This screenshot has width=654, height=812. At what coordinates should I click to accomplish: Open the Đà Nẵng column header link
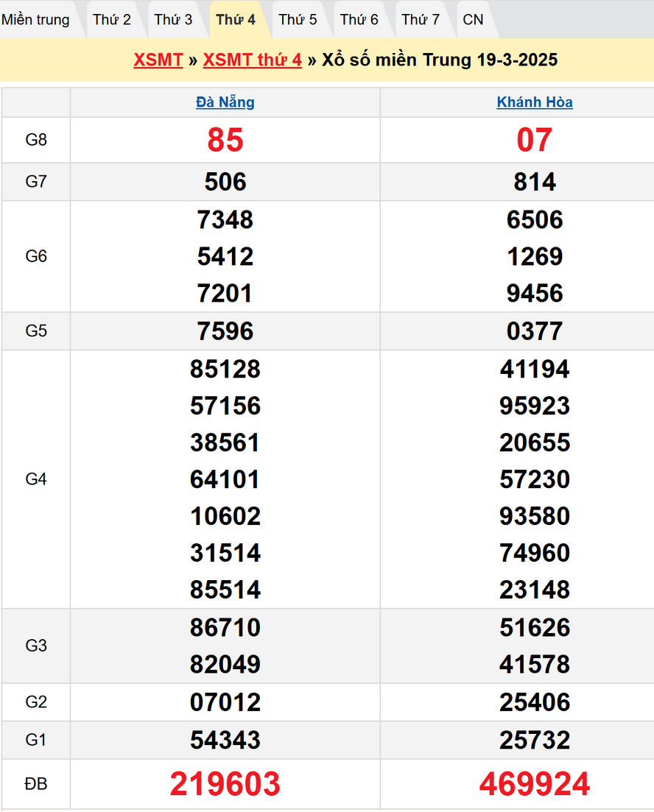coord(225,102)
